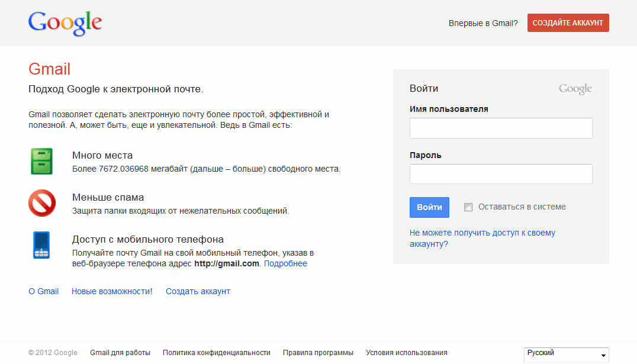This screenshot has width=637, height=364.
Task: Open the Не можете получить доступ link
Action: pyautogui.click(x=482, y=239)
